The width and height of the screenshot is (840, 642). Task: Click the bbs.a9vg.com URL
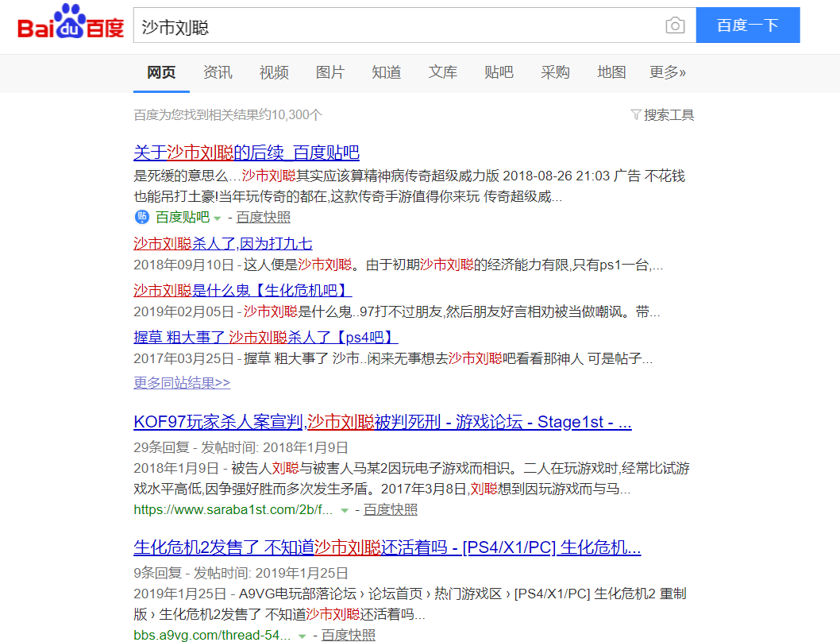212,635
